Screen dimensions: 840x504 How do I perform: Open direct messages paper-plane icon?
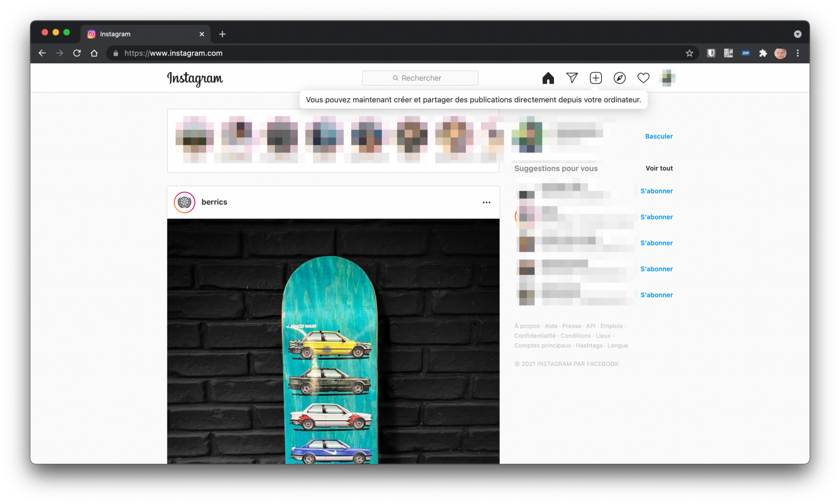[x=572, y=78]
